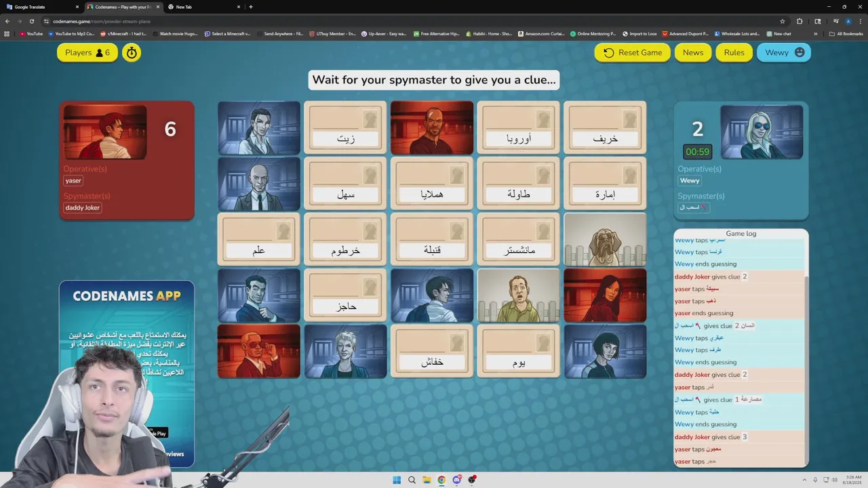Open File Explorer from taskbar
Screen dimensions: 868x488
coord(427,480)
